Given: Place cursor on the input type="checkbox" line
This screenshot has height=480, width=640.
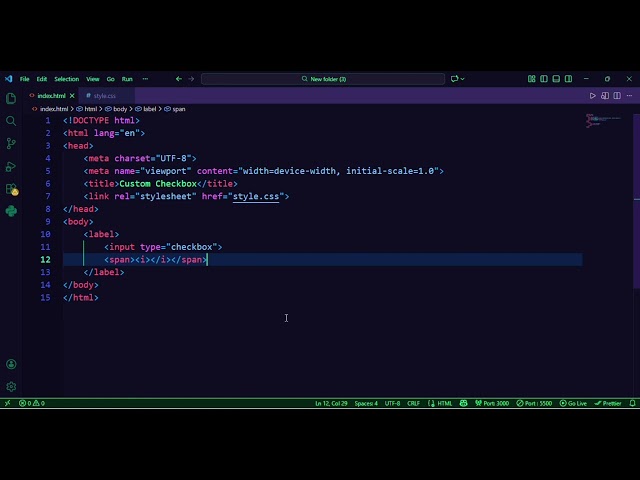Looking at the screenshot, I should 163,247.
